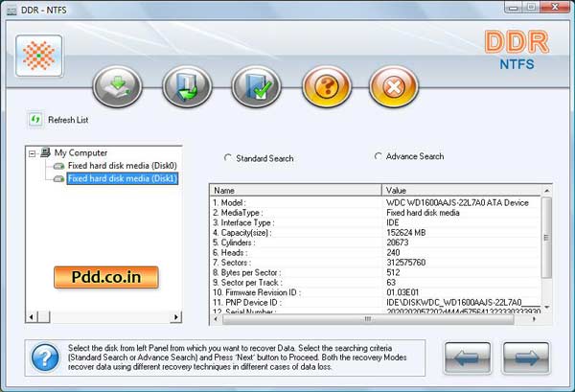Click the blue question mark info icon

tap(45, 357)
